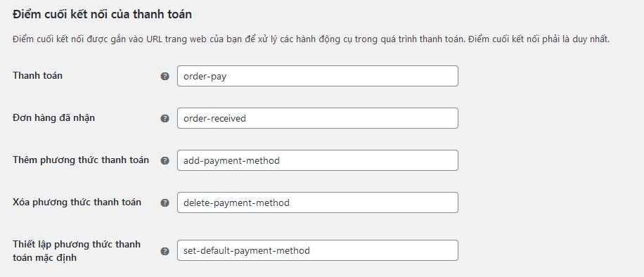Select the add-payment-method input box
Image resolution: width=644 pixels, height=277 pixels.
pos(318,160)
